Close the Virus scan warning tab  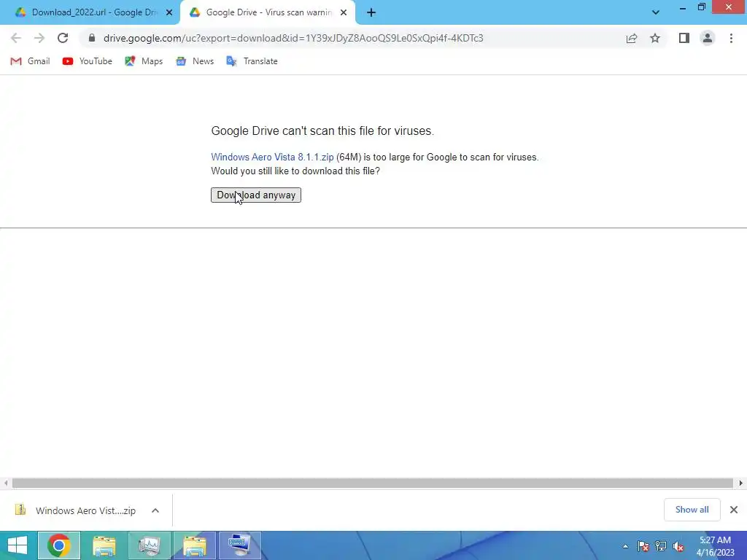(344, 12)
